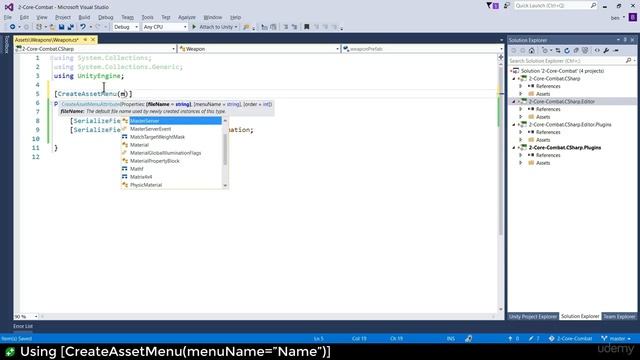Click the Collapse All icon in Solution Explorer

click(x=576, y=51)
